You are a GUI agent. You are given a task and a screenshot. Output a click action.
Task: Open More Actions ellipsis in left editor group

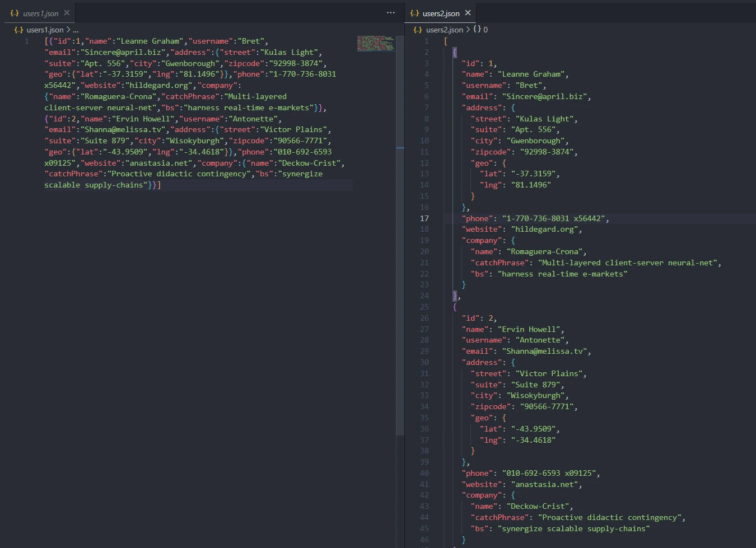pos(391,13)
